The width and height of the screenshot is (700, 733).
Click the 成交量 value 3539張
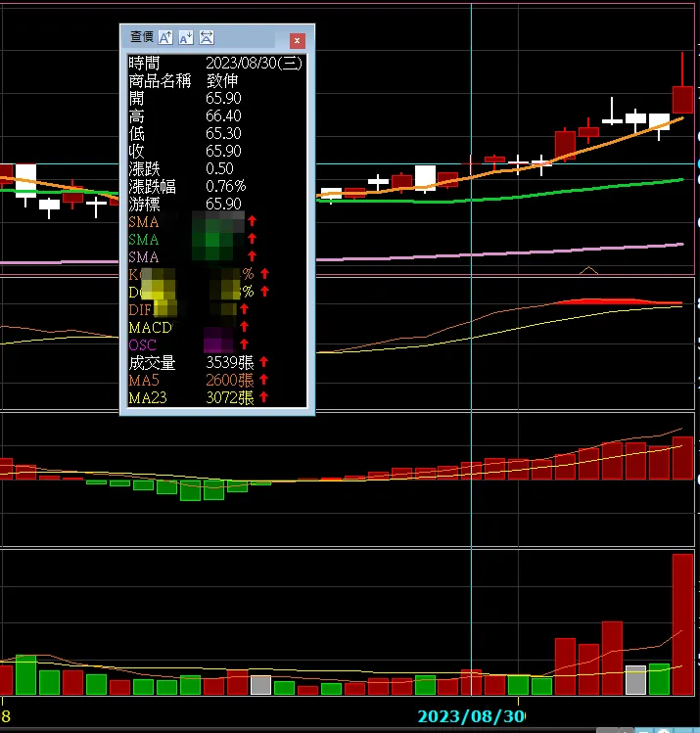230,362
